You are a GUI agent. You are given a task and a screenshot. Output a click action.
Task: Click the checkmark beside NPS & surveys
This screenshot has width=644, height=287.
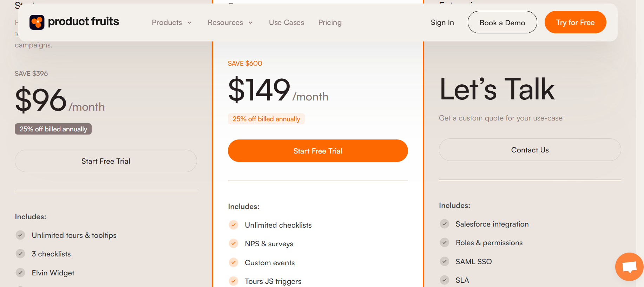click(x=234, y=243)
